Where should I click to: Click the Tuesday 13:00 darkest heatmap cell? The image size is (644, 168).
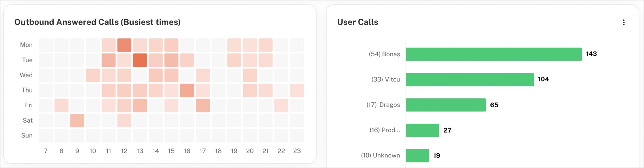(140, 60)
